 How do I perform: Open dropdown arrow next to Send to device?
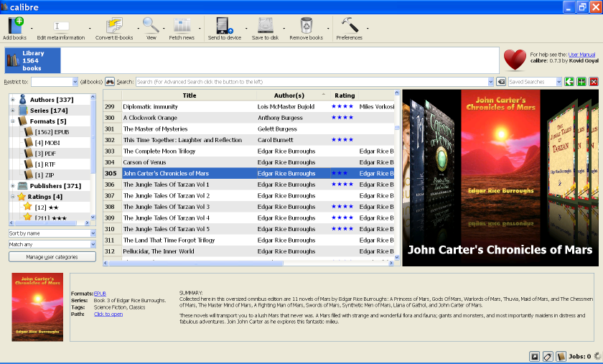[x=246, y=28]
